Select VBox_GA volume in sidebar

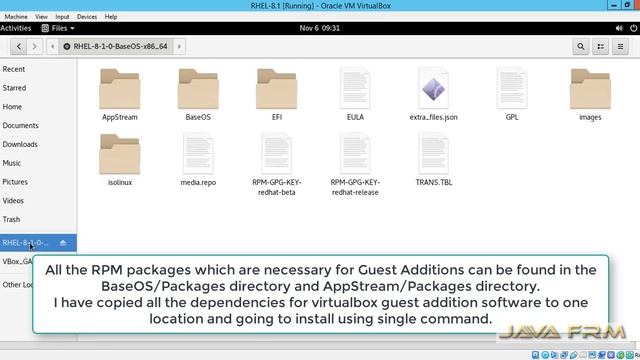tap(17, 261)
